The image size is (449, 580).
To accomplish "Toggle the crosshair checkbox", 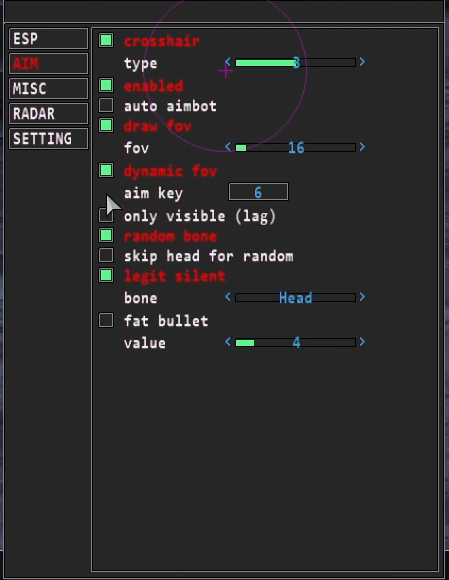I will click(x=106, y=40).
